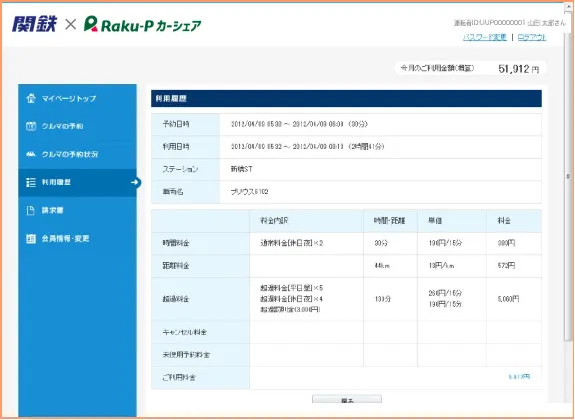
Task: Click the 超過料金[平日昼]×5 line
Action: [292, 288]
